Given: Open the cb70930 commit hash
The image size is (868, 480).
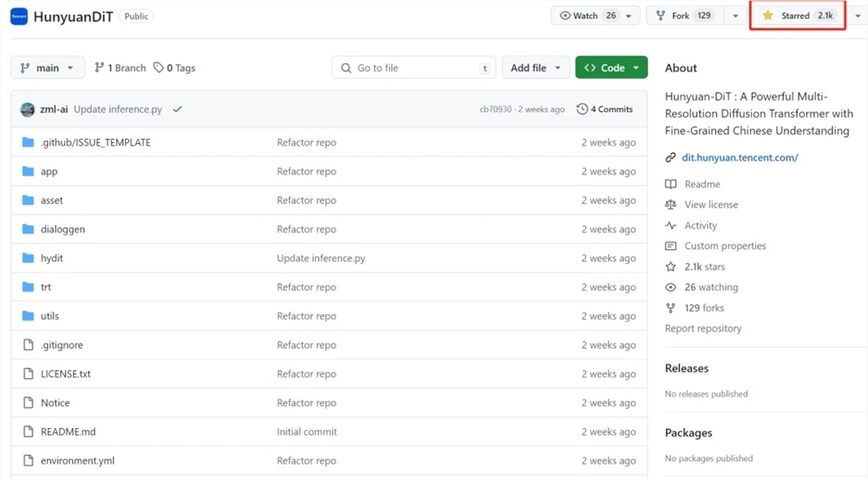Looking at the screenshot, I should click(496, 109).
